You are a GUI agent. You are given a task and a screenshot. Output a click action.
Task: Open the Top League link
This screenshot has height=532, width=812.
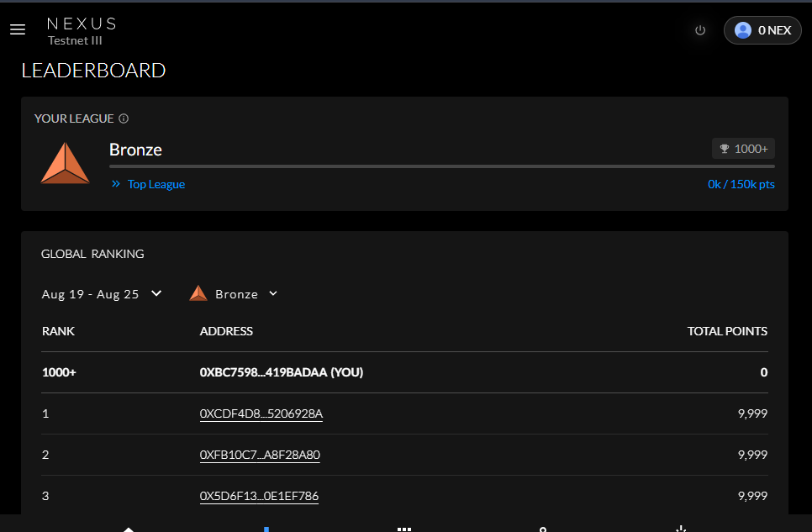tap(148, 184)
